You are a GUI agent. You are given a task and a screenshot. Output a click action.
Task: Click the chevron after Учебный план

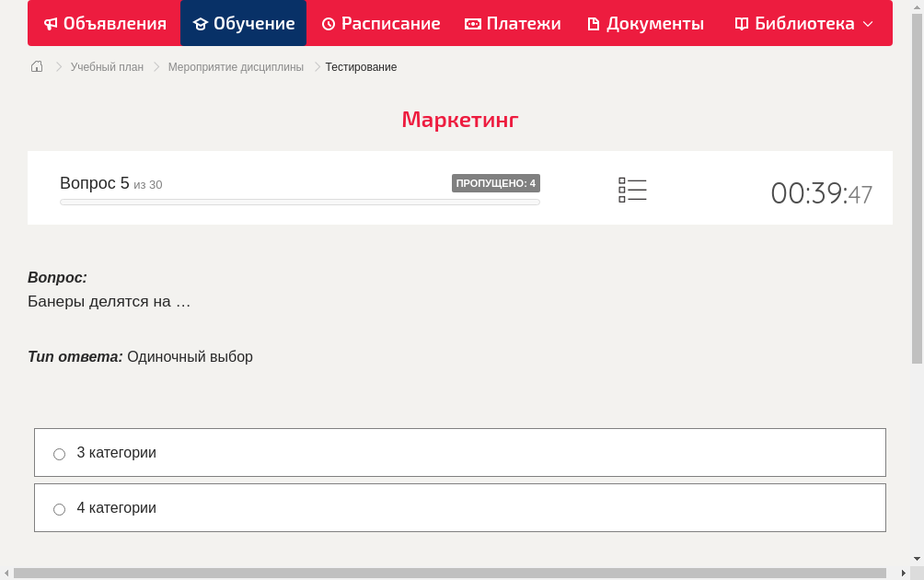pyautogui.click(x=155, y=66)
